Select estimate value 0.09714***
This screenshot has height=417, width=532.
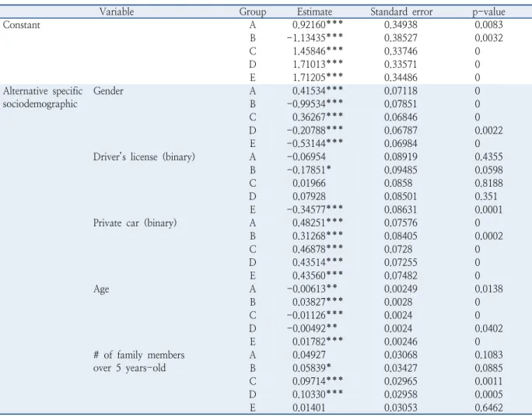(x=317, y=381)
